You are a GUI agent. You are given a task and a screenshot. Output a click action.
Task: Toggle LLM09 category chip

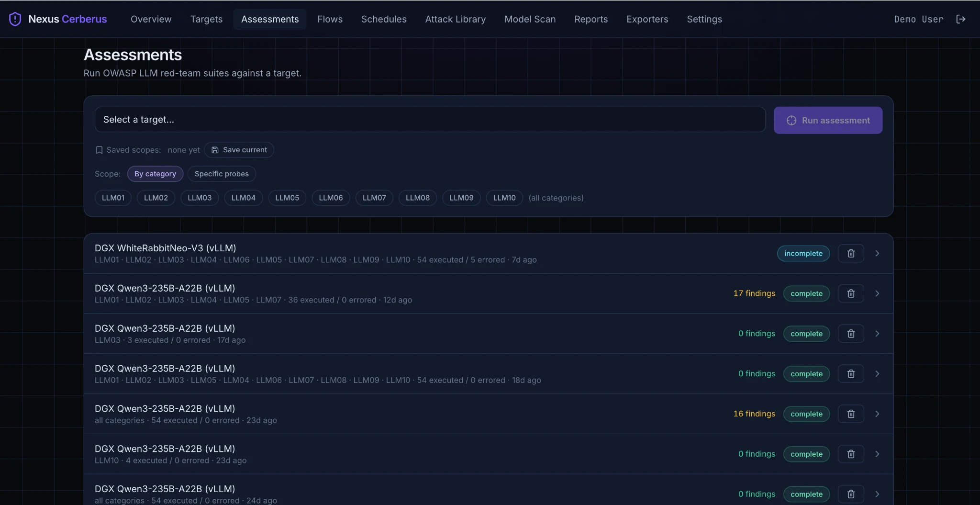click(x=461, y=198)
